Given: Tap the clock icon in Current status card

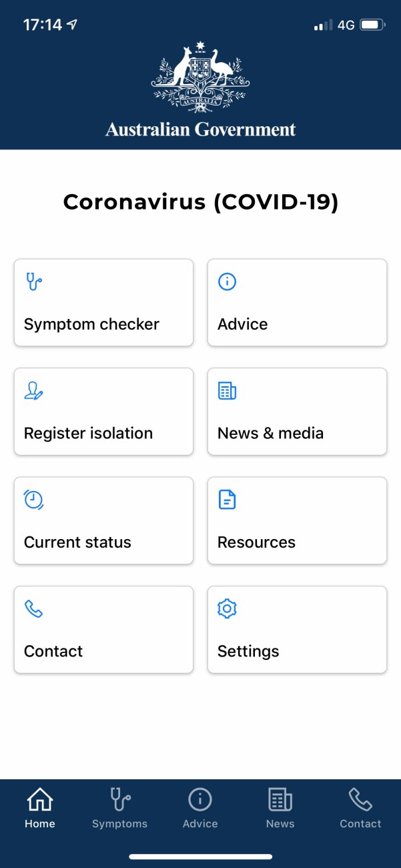Looking at the screenshot, I should (33, 500).
